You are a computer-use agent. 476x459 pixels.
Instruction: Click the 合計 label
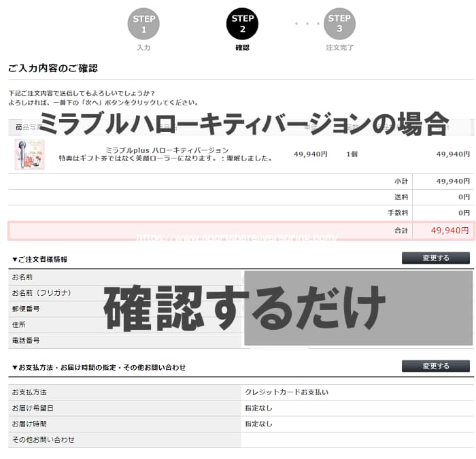point(401,231)
